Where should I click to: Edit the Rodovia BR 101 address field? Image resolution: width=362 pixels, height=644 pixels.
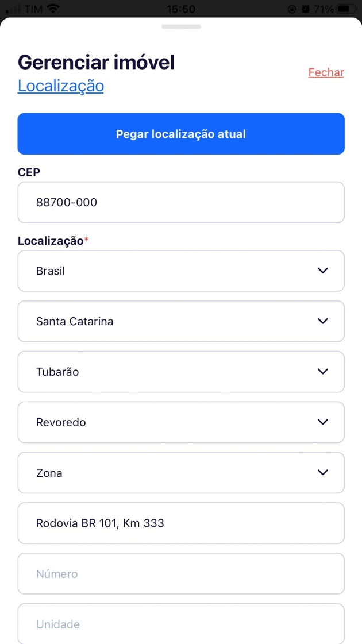pyautogui.click(x=181, y=523)
